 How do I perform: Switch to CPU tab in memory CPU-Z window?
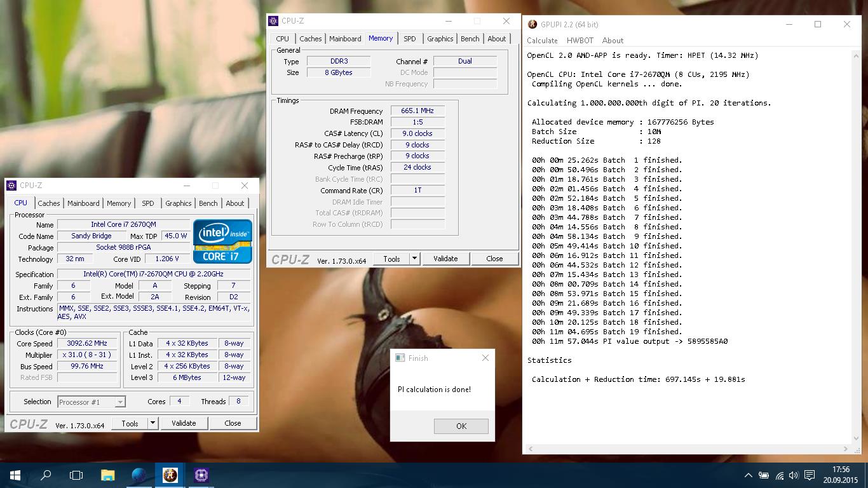pos(282,39)
